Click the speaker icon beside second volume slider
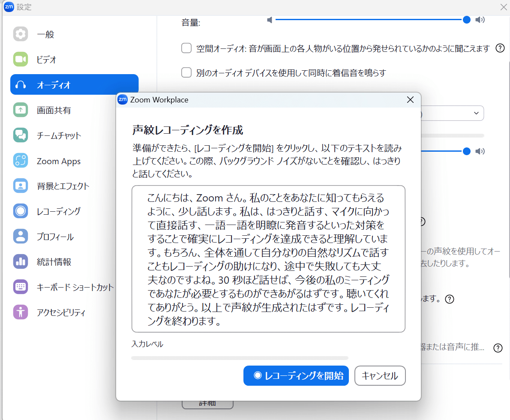This screenshot has height=420, width=510. (480, 151)
